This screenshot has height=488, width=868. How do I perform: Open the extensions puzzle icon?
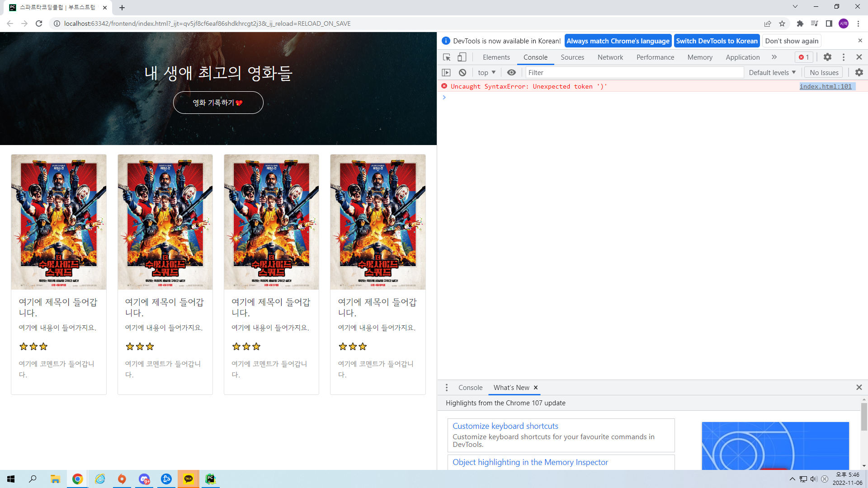point(800,23)
